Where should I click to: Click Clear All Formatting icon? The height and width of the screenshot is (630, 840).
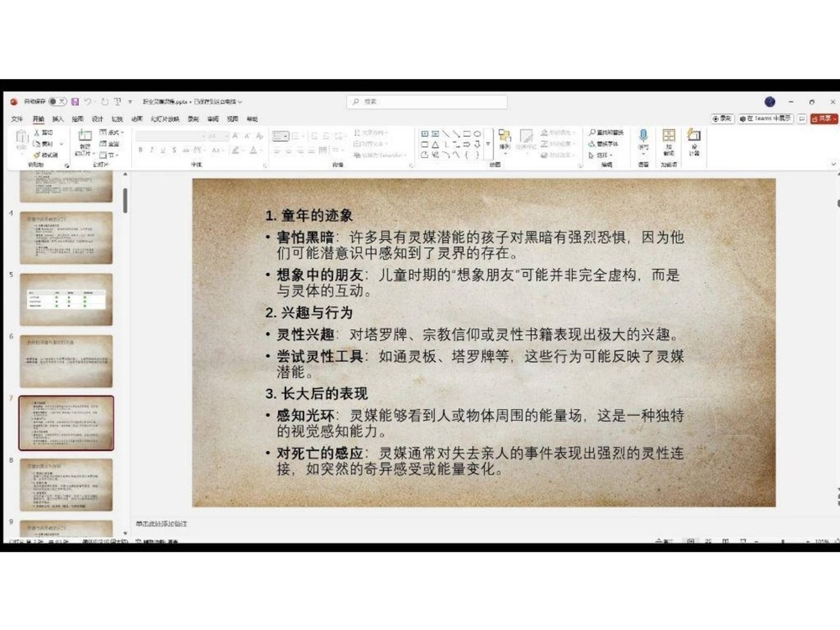[260, 136]
